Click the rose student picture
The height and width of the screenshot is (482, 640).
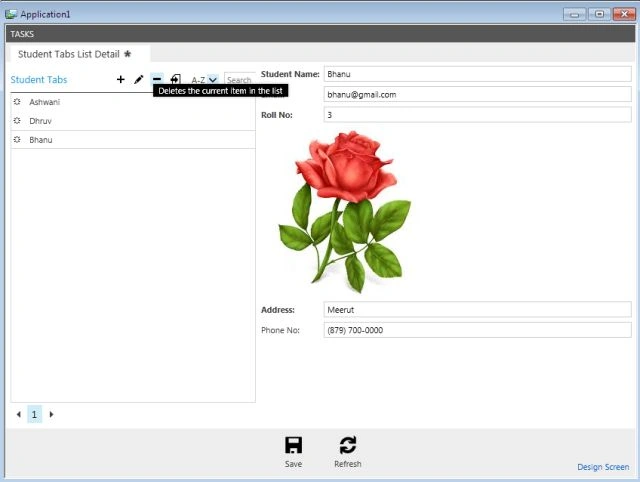(345, 211)
